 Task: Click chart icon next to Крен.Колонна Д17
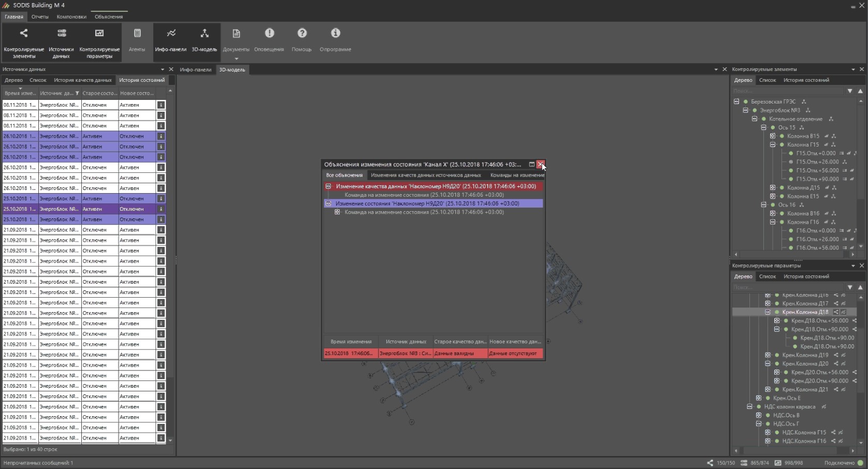pyautogui.click(x=843, y=304)
